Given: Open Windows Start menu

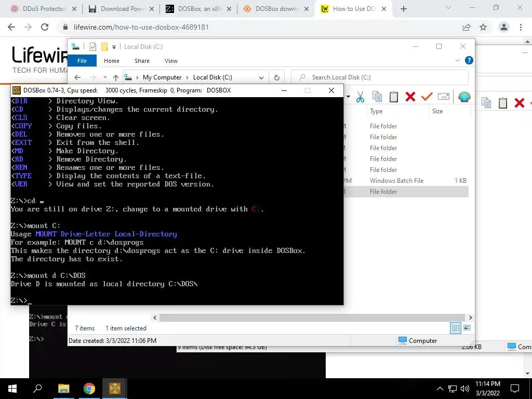Looking at the screenshot, I should click(12, 389).
